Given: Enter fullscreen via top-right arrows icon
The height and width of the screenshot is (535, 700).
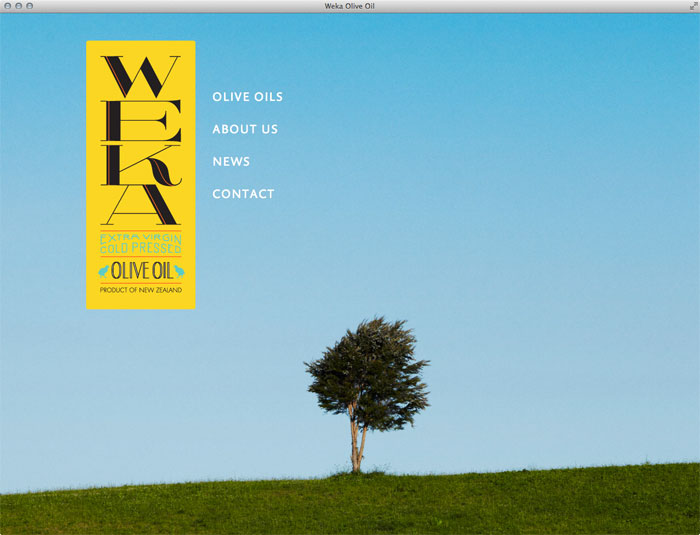Looking at the screenshot, I should (692, 6).
